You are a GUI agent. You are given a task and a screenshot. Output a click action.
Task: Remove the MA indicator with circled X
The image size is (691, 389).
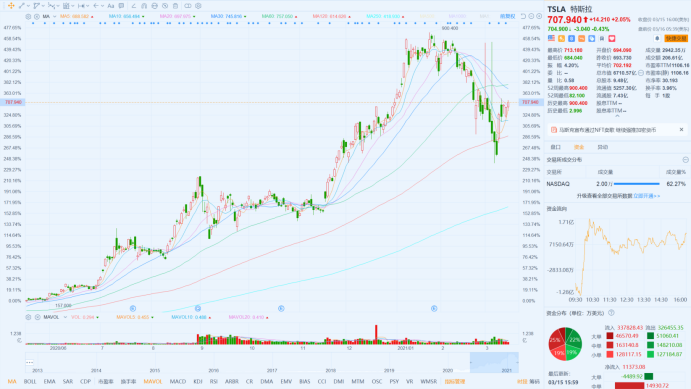(x=37, y=16)
